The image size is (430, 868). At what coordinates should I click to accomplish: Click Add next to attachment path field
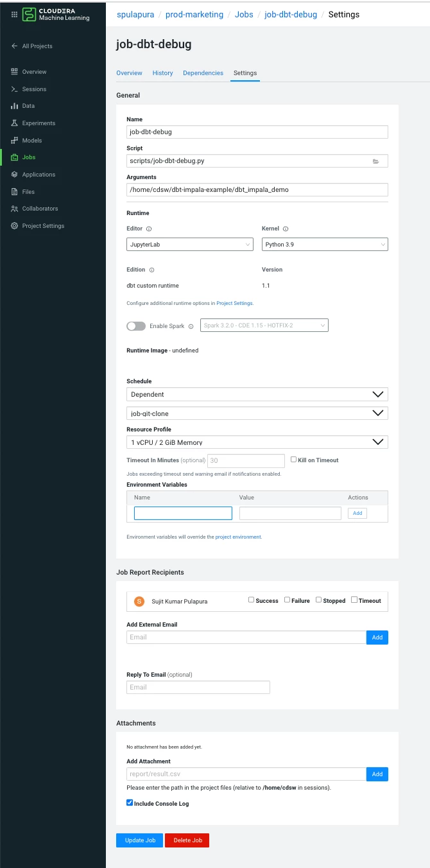point(377,774)
